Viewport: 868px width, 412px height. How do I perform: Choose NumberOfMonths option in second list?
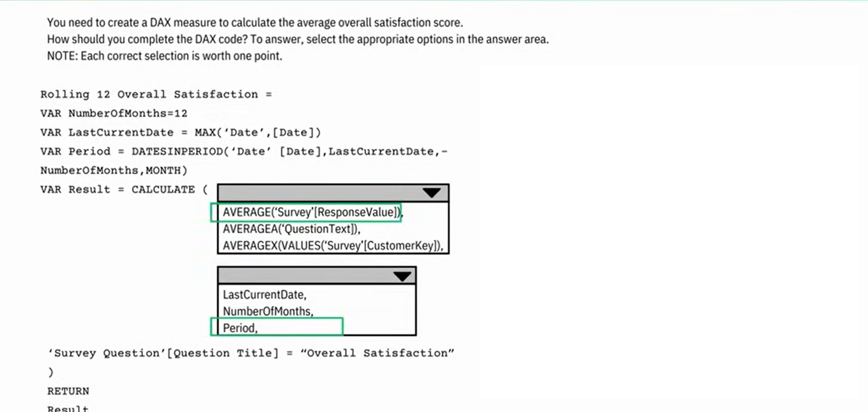click(268, 311)
